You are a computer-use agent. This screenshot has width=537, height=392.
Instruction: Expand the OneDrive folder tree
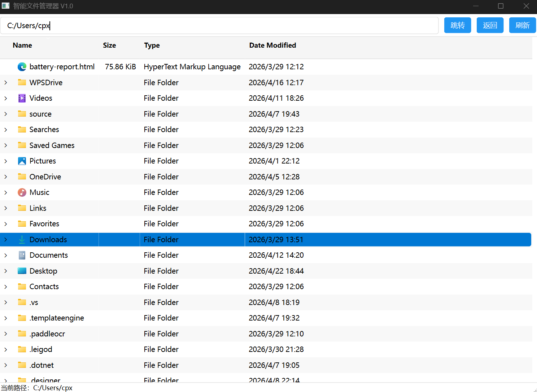click(6, 177)
